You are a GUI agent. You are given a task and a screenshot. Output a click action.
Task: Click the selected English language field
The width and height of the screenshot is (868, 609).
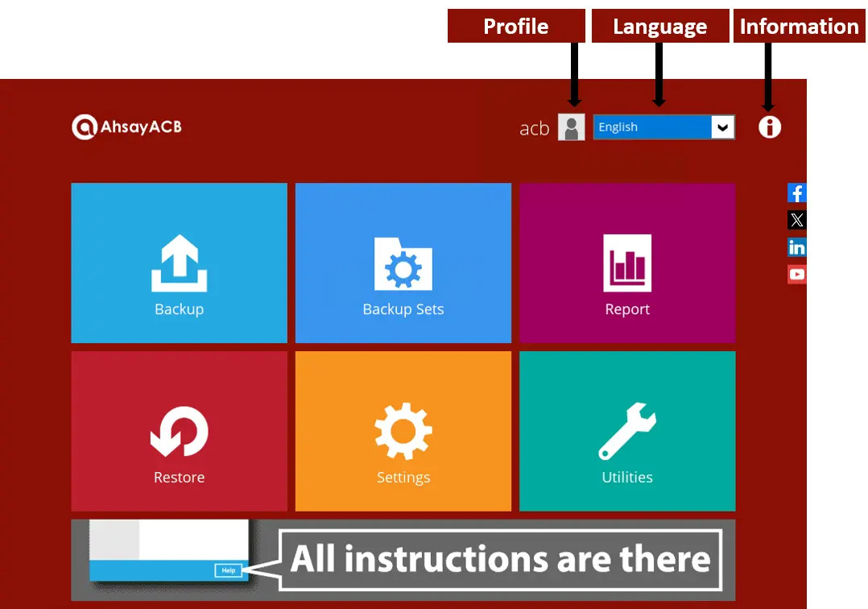pyautogui.click(x=652, y=127)
